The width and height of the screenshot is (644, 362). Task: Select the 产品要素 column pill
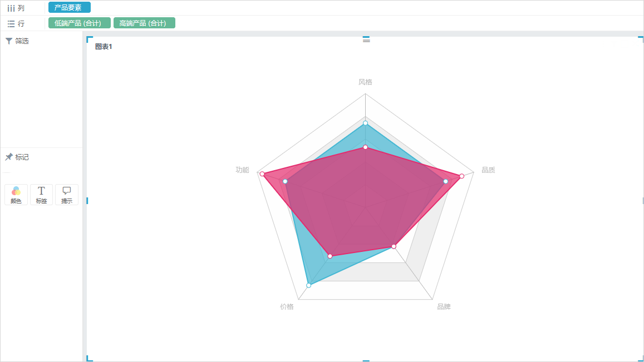tap(70, 7)
